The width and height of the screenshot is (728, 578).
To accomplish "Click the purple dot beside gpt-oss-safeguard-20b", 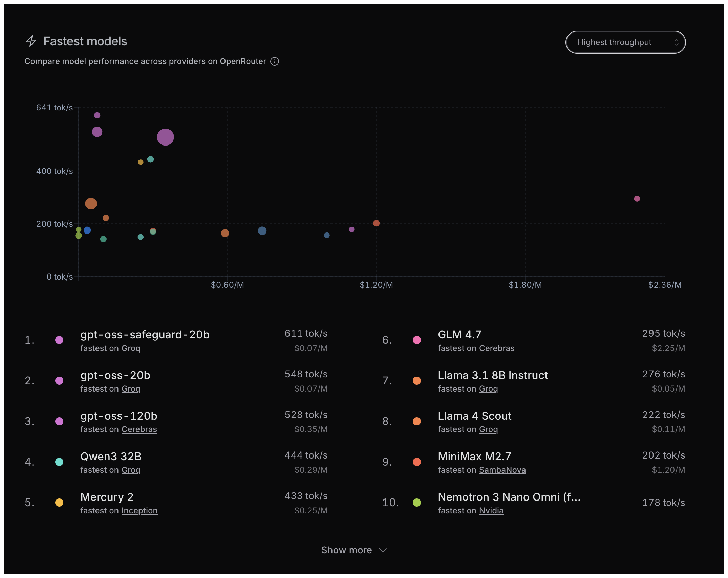I will (59, 340).
